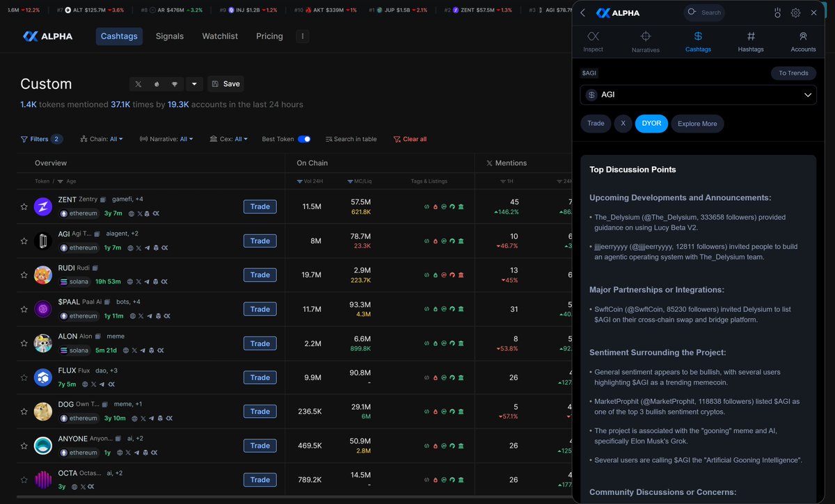Screen dimensions: 835x504
Task: Sort table by MC/Liq column
Action: point(359,181)
